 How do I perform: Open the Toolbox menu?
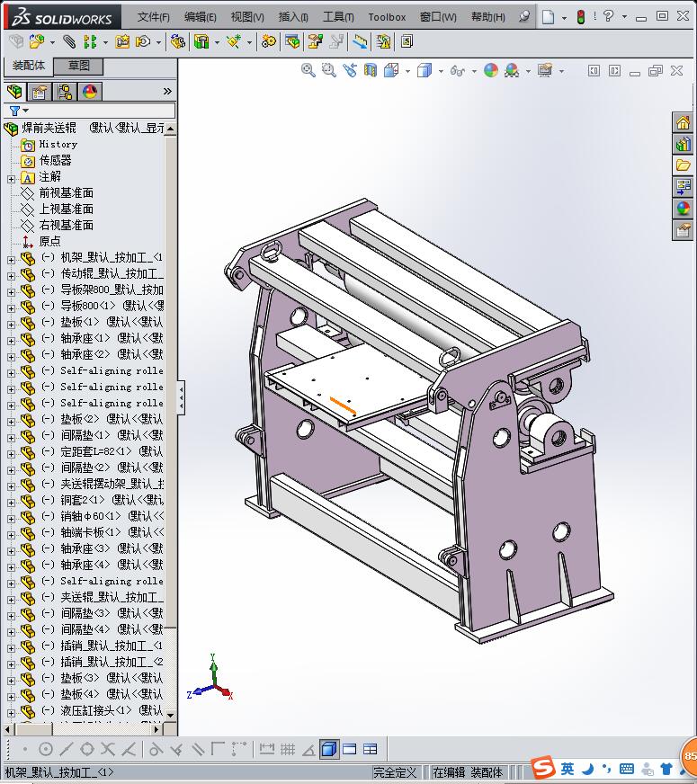(x=387, y=17)
